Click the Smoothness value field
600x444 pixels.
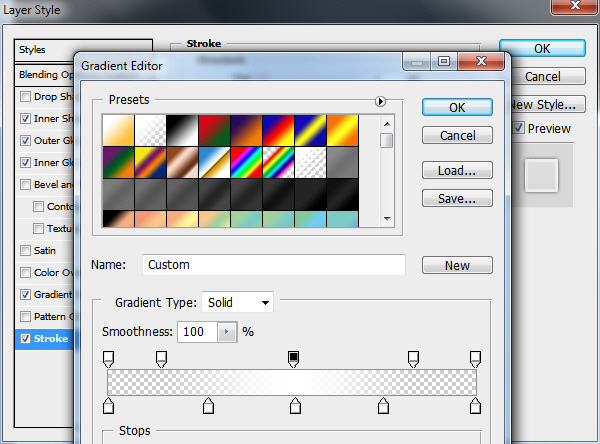[x=197, y=332]
